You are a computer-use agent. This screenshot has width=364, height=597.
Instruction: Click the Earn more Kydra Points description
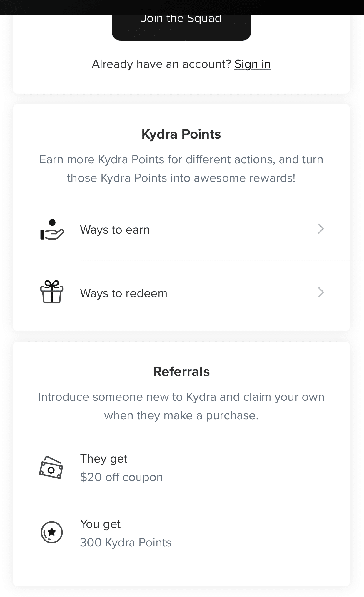pos(181,169)
